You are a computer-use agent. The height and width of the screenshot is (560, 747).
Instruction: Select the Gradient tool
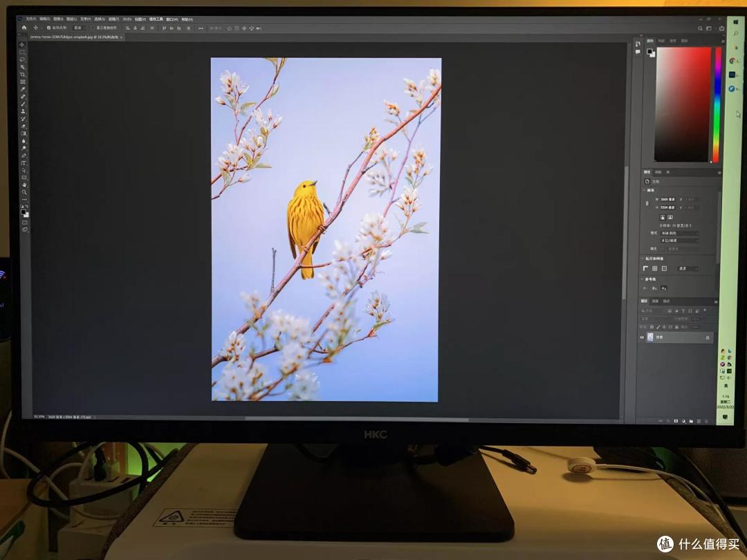[23, 133]
